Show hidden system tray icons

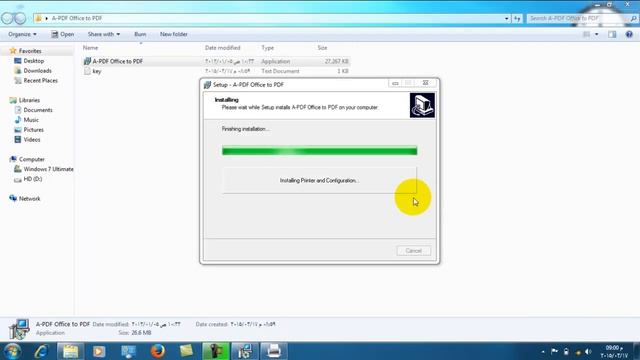543,351
